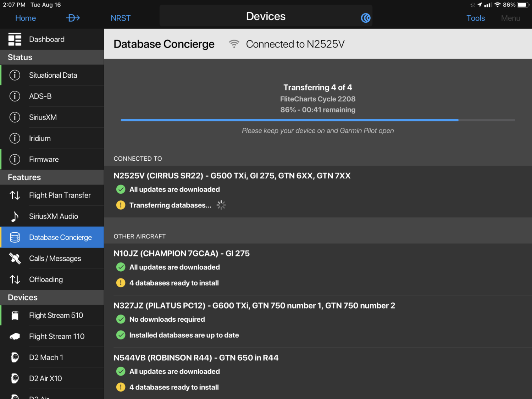The height and width of the screenshot is (399, 532).
Task: Open the Tools menu
Action: pyautogui.click(x=476, y=18)
